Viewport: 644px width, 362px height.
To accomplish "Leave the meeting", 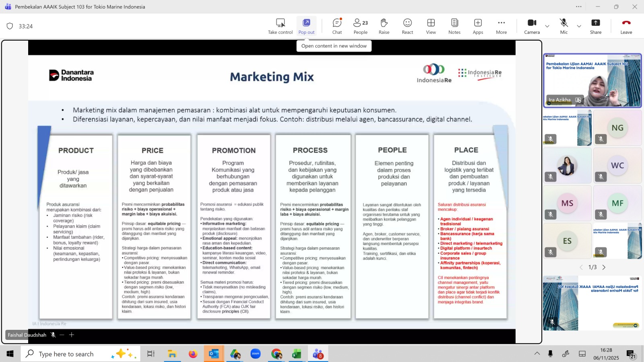I will [626, 26].
